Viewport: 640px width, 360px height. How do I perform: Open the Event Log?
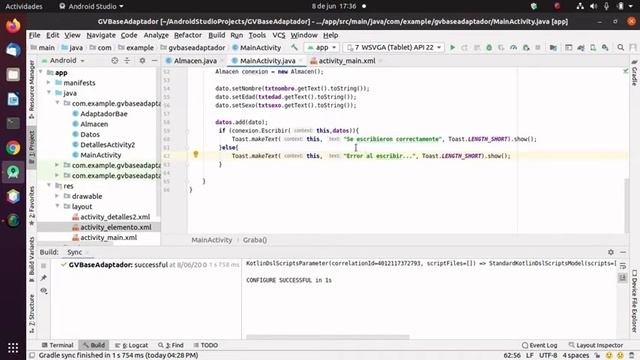point(539,345)
